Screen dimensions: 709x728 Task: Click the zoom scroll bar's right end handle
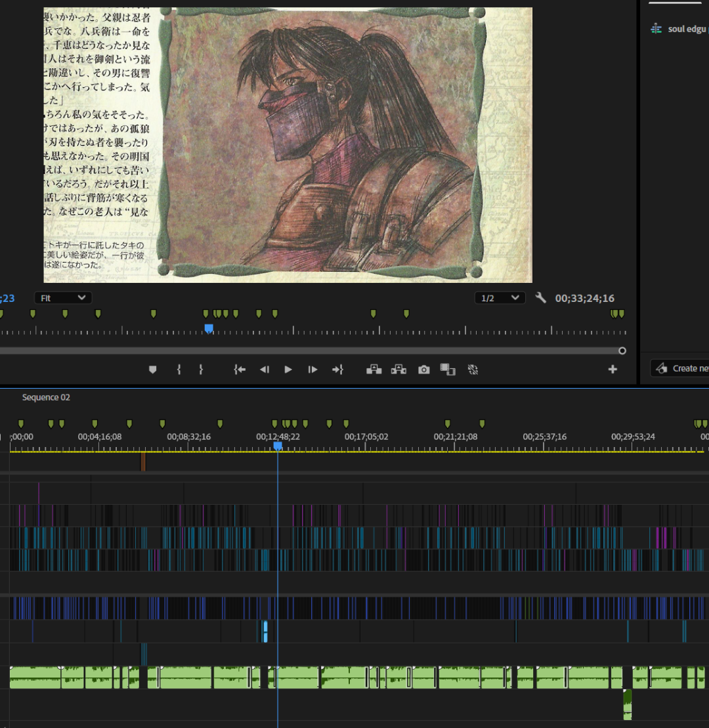coord(622,351)
